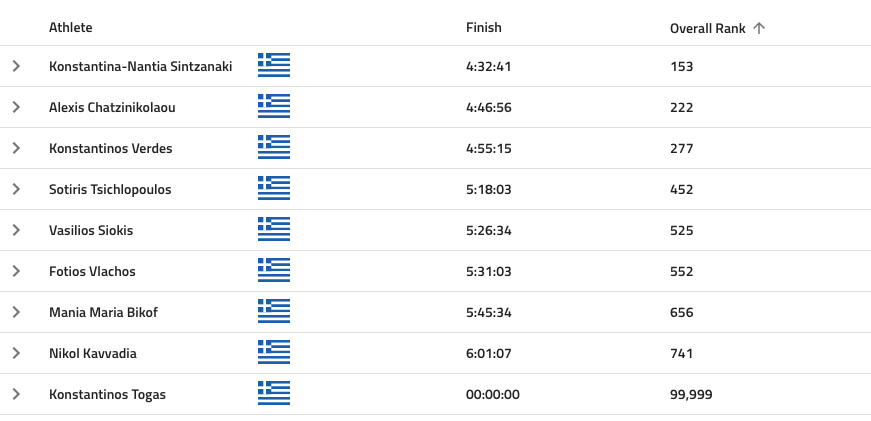
Task: Expand the Fotios Vlachos row
Action: click(x=16, y=271)
